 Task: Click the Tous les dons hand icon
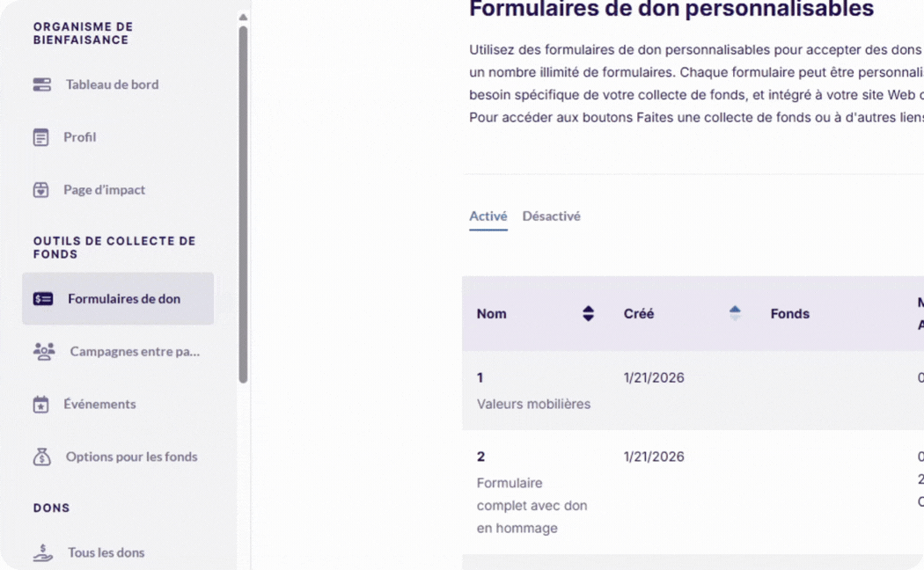43,552
